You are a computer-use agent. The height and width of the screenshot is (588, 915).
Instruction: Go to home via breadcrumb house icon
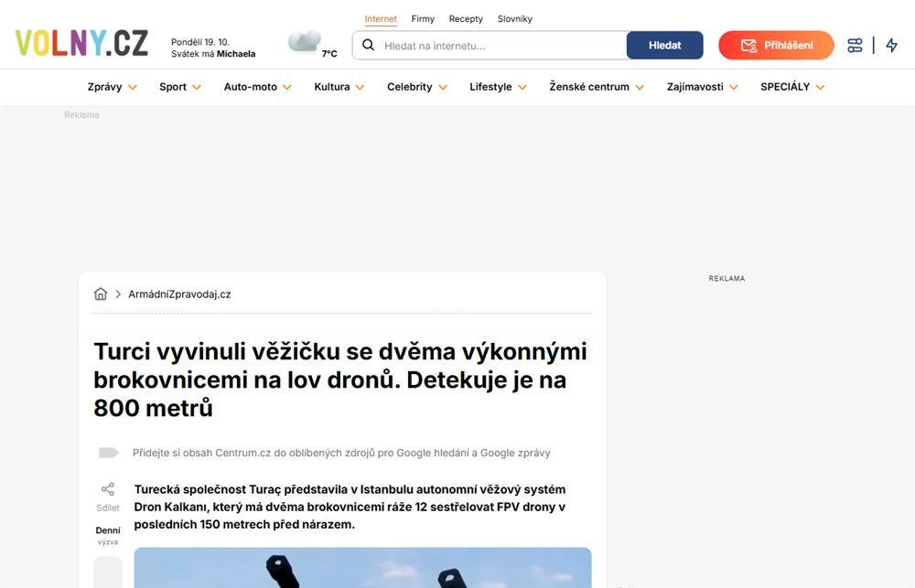(101, 294)
